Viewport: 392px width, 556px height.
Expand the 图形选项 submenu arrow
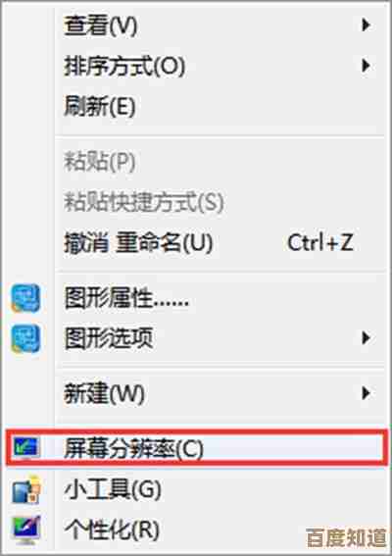pyautogui.click(x=366, y=338)
